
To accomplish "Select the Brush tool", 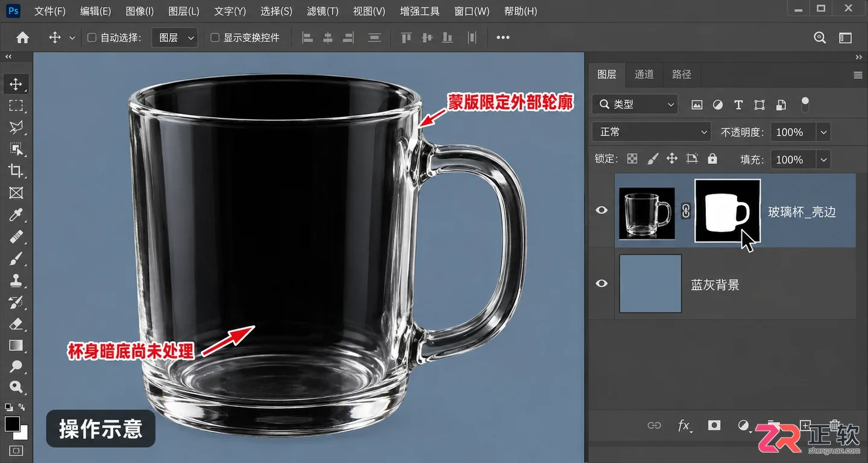I will [x=16, y=259].
